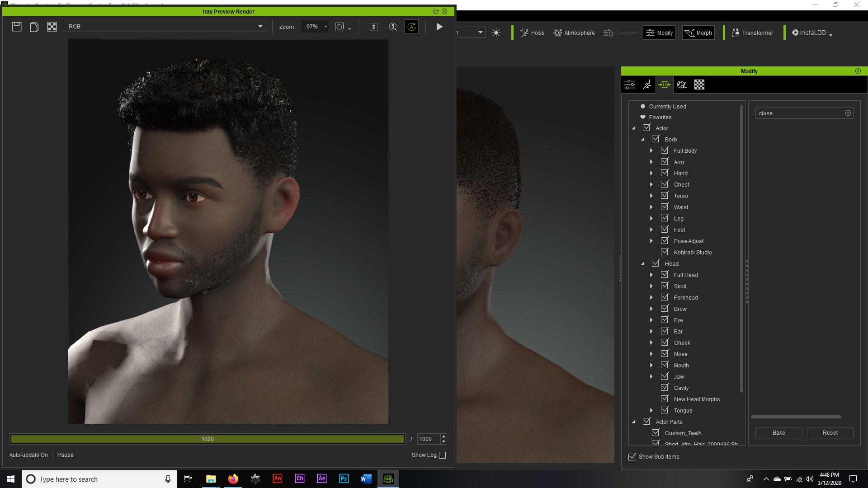Image resolution: width=868 pixels, height=488 pixels.
Task: Click the render region icon in Iray toolbar
Action: (373, 27)
